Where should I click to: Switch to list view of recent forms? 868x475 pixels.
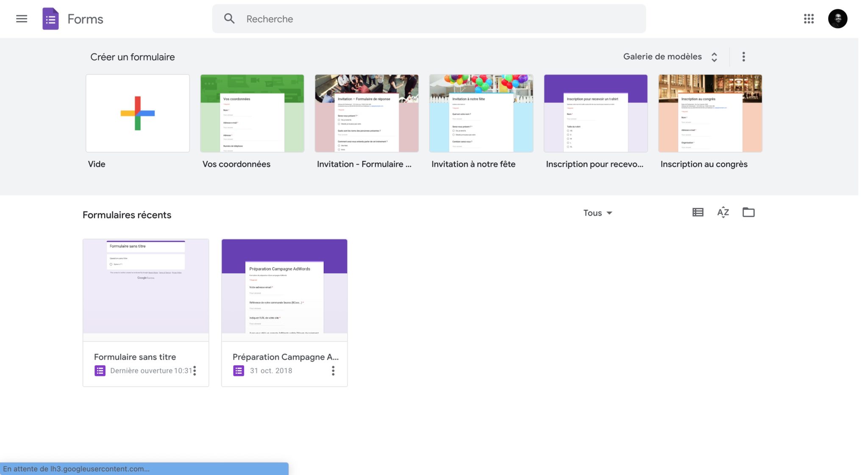[697, 212]
